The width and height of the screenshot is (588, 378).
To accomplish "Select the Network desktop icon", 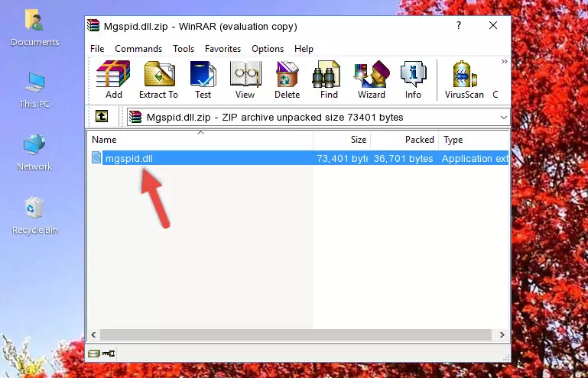I will (x=34, y=152).
